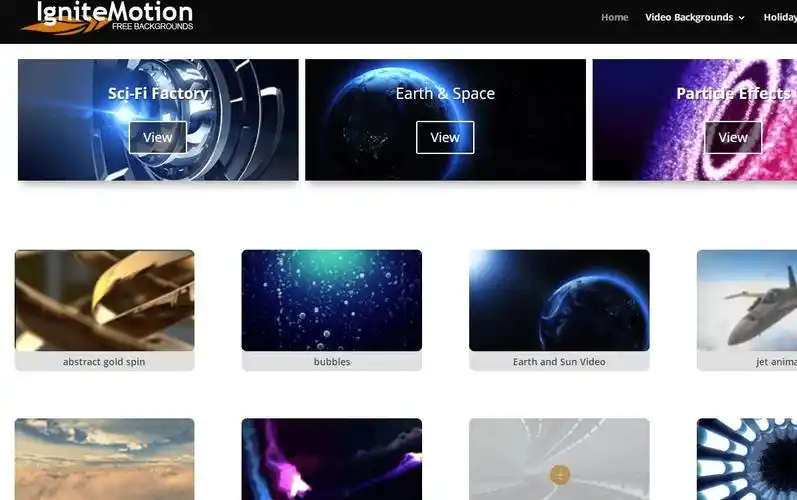Click the IgniteMotion logo
Viewport: 797px width, 500px height.
coord(107,17)
